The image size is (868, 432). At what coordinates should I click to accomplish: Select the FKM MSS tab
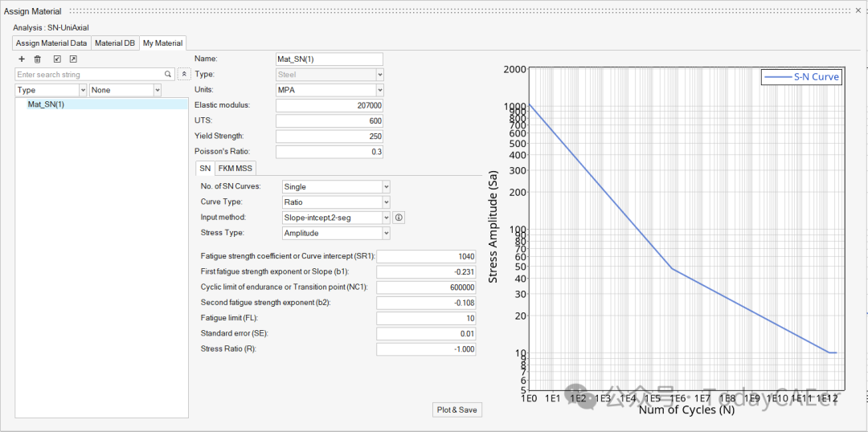pyautogui.click(x=235, y=169)
